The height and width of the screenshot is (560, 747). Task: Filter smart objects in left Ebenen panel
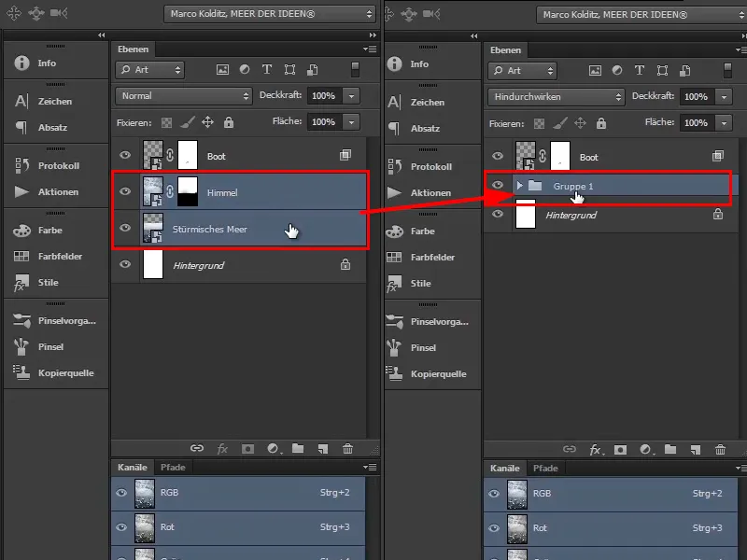click(313, 70)
